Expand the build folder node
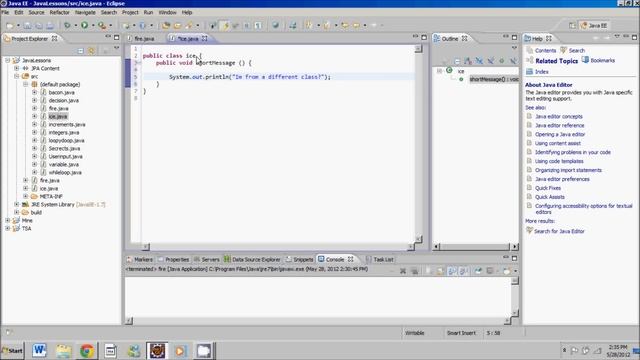 pyautogui.click(x=17, y=212)
